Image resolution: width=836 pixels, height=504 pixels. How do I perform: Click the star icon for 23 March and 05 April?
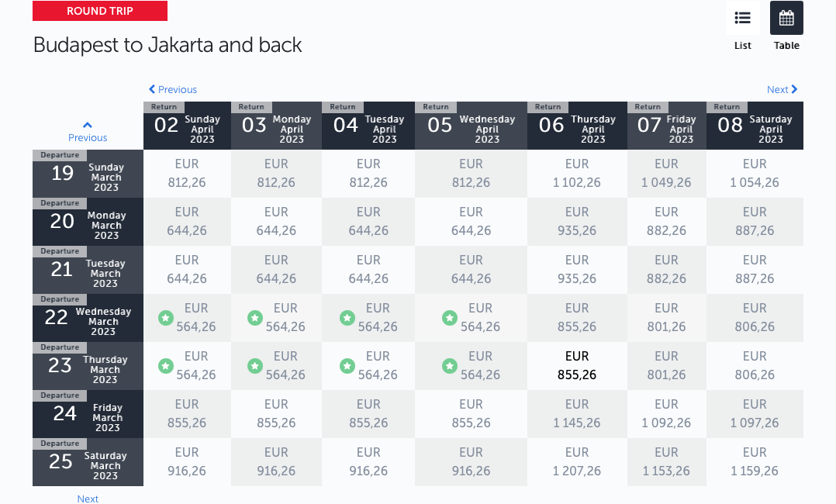coord(450,367)
